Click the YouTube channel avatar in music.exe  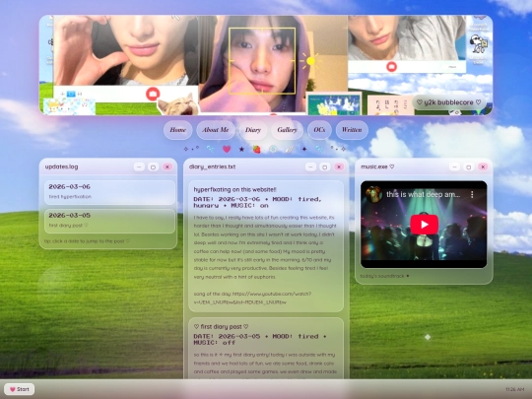coord(373,194)
